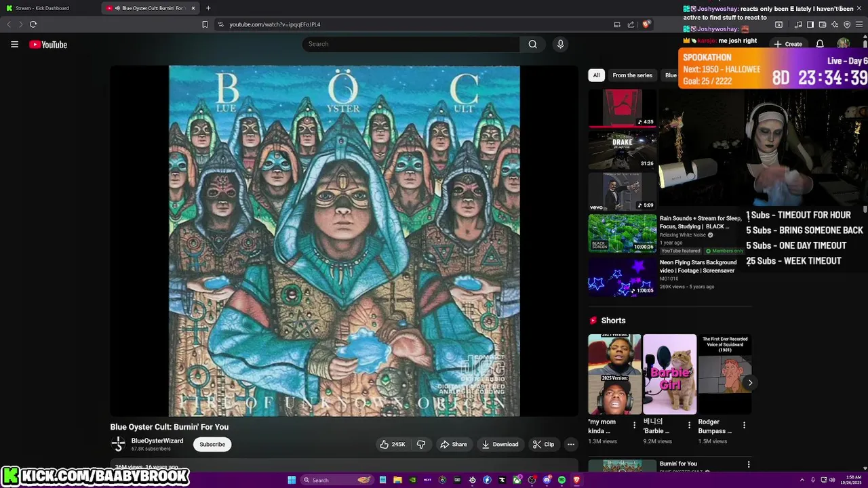This screenshot has height=488, width=868.
Task: Bookmark this page in address bar
Action: coord(205,24)
